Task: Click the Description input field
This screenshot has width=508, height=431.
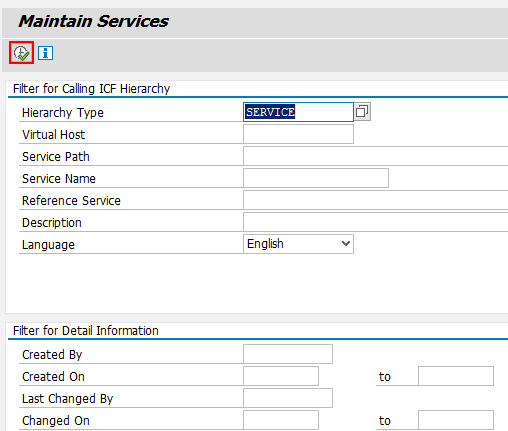Action: tap(376, 222)
